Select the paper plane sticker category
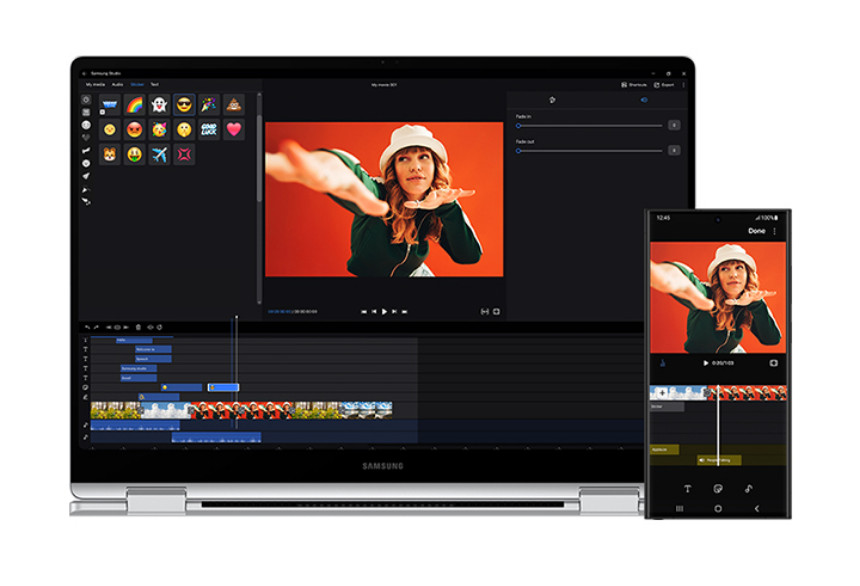 click(86, 176)
